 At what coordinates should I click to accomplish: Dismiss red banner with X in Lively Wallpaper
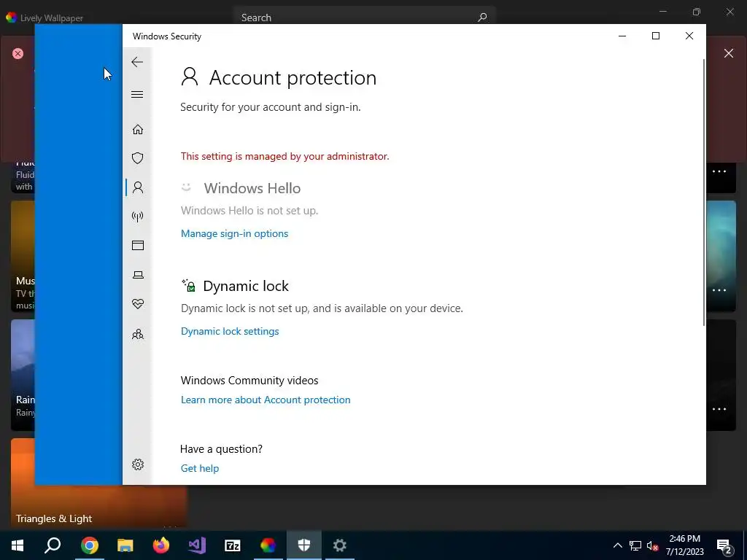[x=729, y=53]
